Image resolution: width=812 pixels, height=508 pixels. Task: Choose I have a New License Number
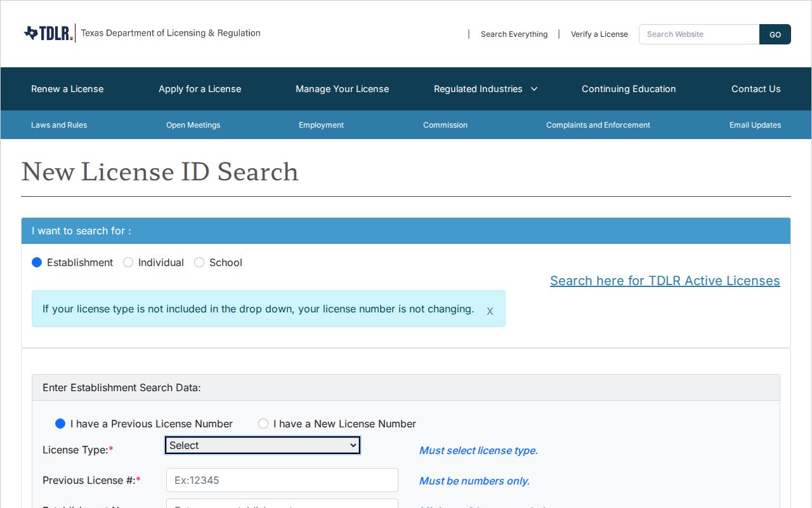(263, 424)
